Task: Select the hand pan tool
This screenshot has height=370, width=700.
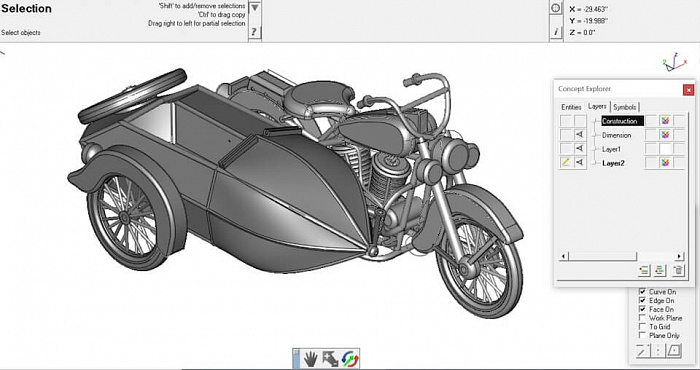Action: click(x=310, y=358)
